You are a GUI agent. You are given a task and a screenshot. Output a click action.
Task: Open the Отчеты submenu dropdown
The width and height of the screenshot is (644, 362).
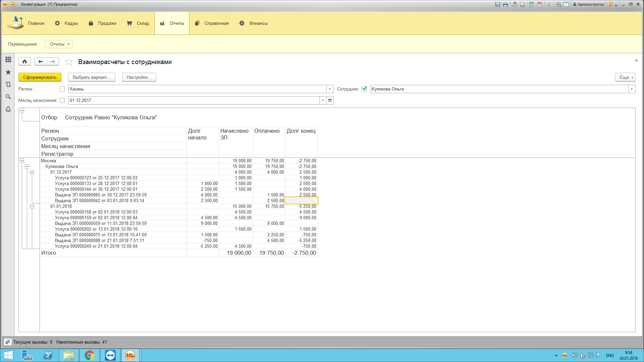[59, 44]
